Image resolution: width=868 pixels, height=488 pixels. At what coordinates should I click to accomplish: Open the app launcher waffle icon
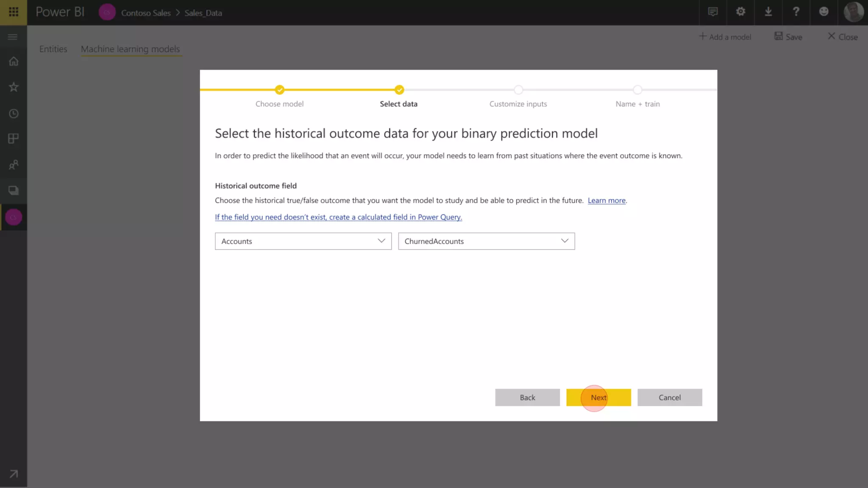tap(14, 12)
